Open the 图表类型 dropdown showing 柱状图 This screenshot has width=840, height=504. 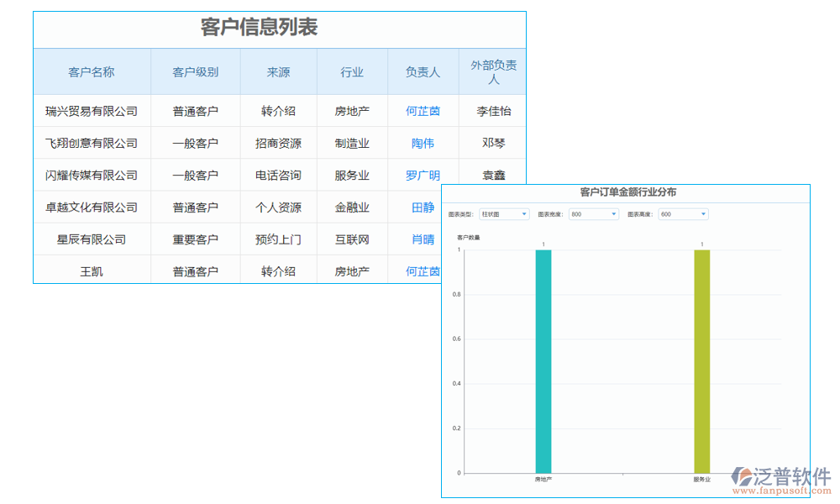504,214
